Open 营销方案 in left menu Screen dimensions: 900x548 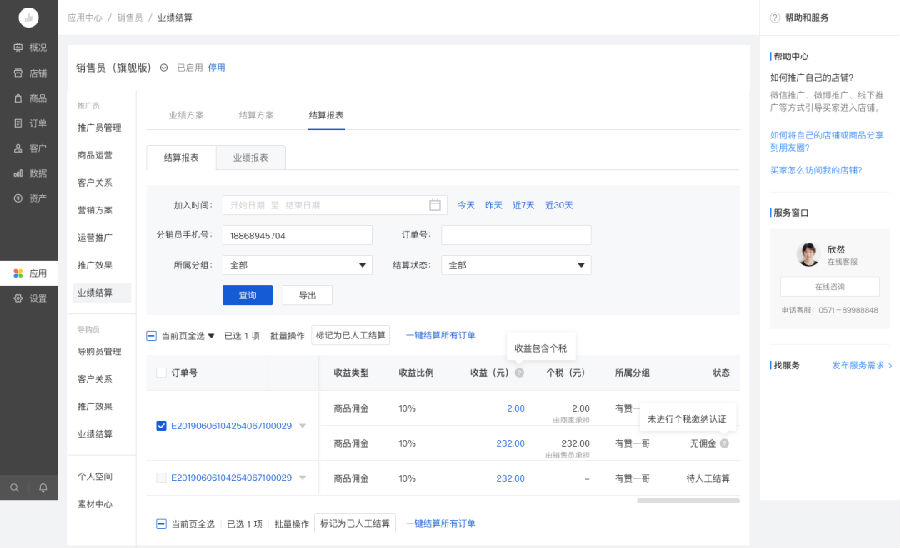95,210
